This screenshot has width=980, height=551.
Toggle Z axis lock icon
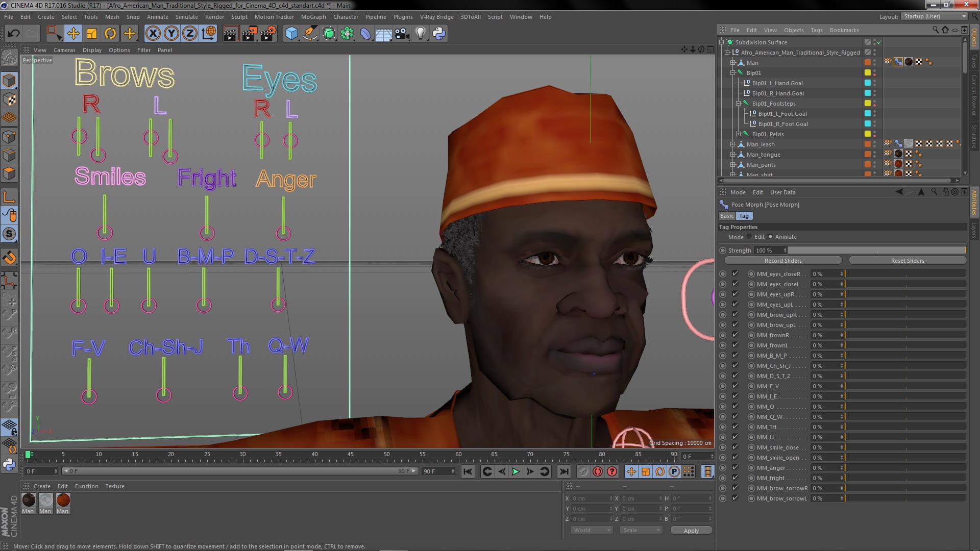(190, 34)
